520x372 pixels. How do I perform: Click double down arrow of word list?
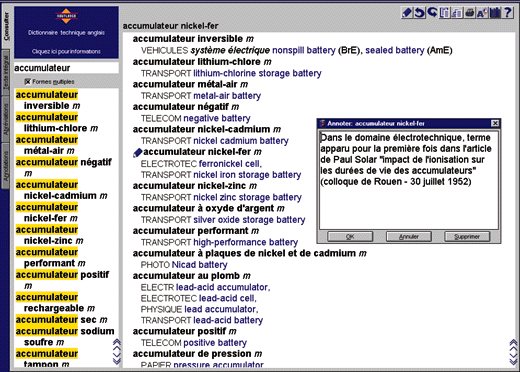(117, 361)
